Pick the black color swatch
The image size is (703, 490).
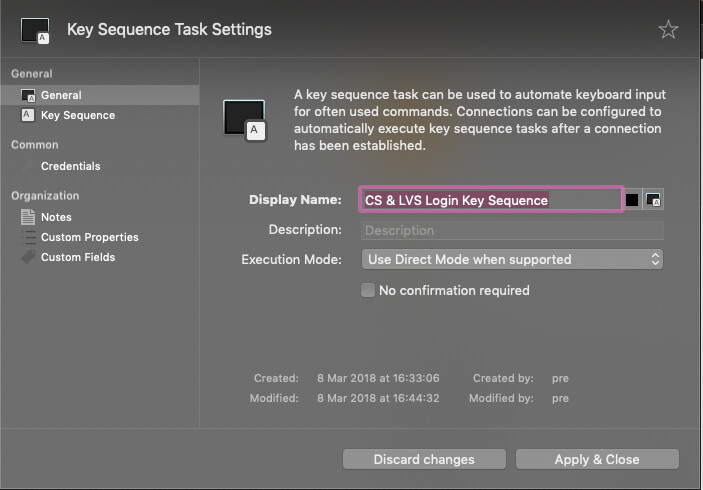click(632, 200)
